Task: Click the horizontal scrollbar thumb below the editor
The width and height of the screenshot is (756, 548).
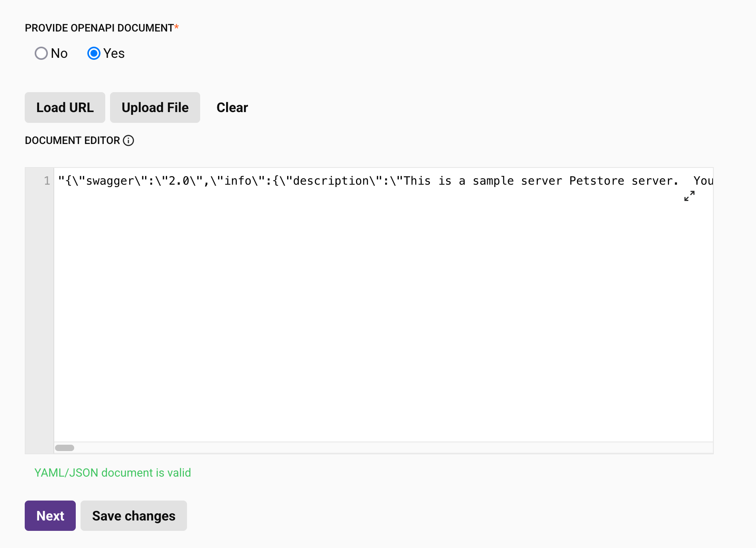Action: coord(65,448)
